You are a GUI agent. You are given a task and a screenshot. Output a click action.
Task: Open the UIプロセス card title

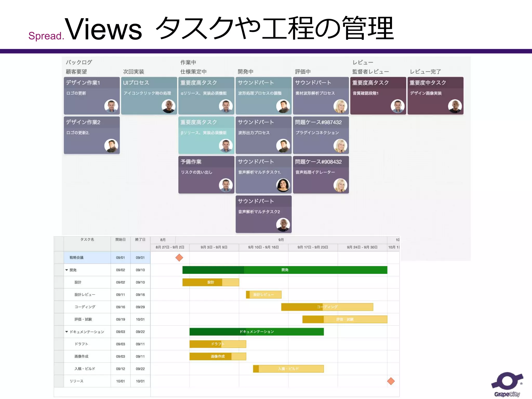136,83
